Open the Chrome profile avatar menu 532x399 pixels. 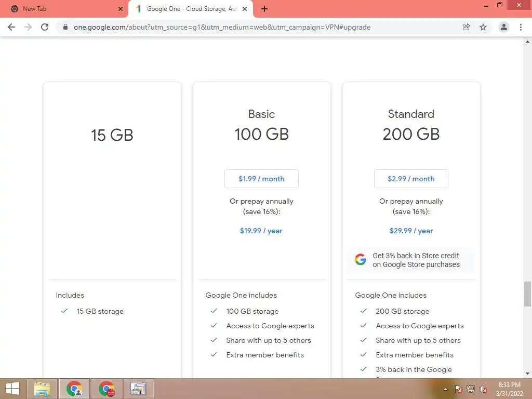click(504, 27)
